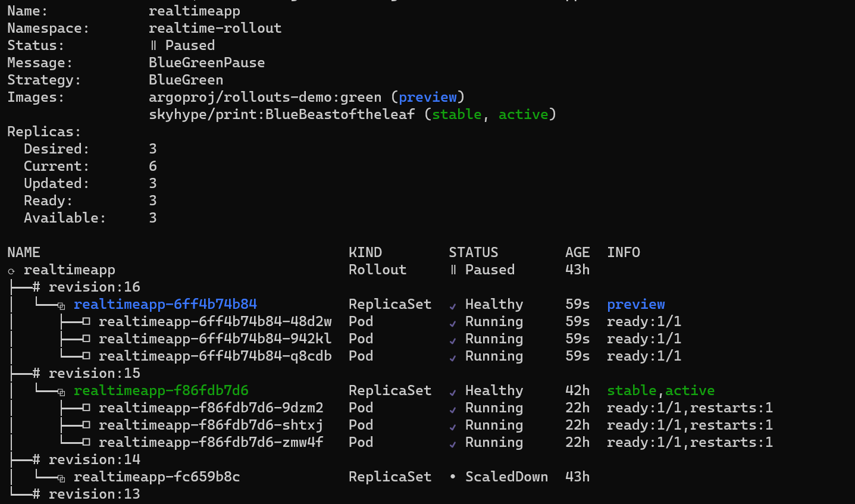The image size is (855, 504).
Task: Click the Rollout spinner icon beside realtimeapp
Action: pos(10,270)
